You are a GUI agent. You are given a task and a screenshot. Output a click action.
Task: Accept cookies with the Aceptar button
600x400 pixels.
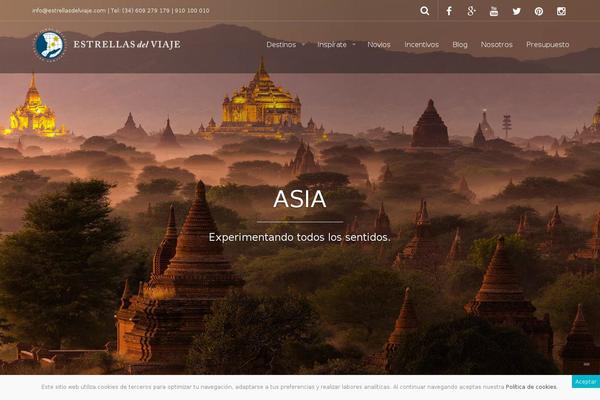(586, 382)
